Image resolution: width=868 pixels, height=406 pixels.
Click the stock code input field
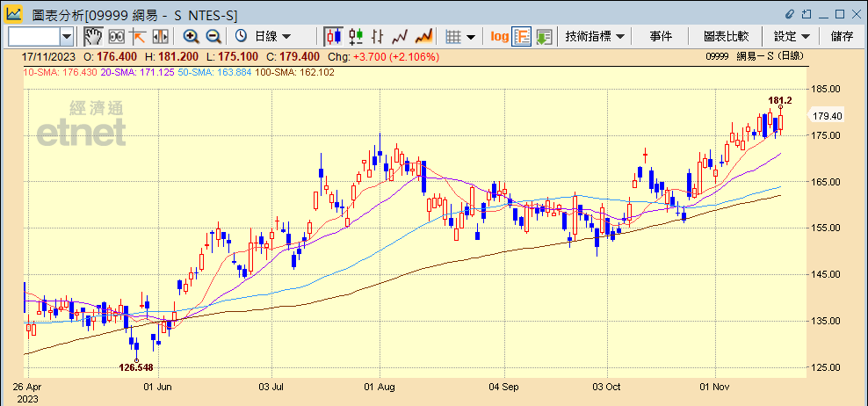pos(33,36)
